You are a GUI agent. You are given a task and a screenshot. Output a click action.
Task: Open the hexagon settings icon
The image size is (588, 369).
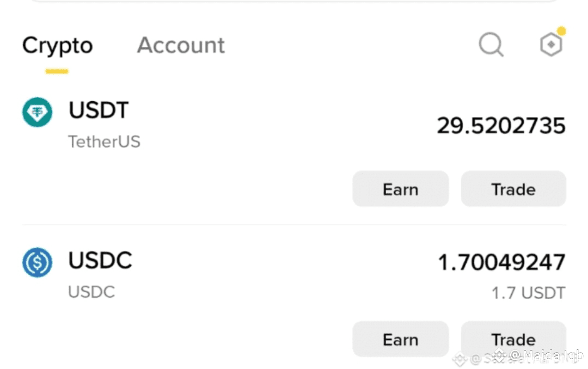click(551, 44)
